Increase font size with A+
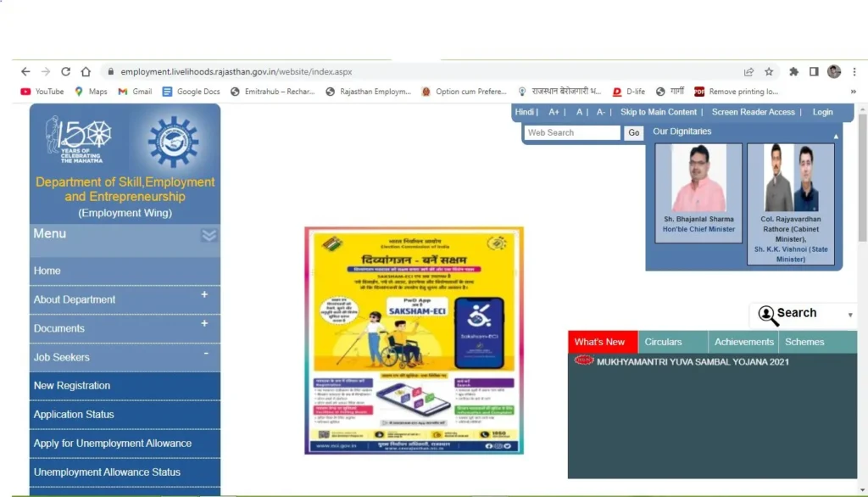This screenshot has width=868, height=497. [x=554, y=112]
